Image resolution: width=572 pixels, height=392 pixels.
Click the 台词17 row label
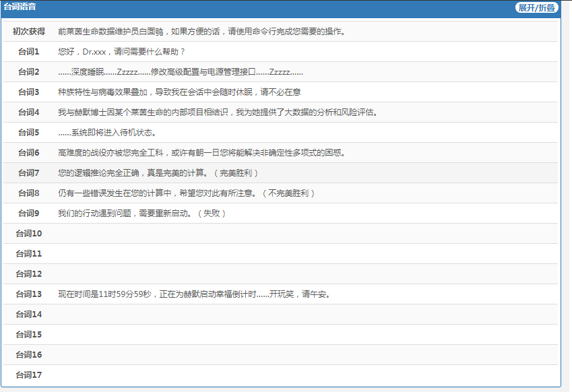click(x=29, y=375)
